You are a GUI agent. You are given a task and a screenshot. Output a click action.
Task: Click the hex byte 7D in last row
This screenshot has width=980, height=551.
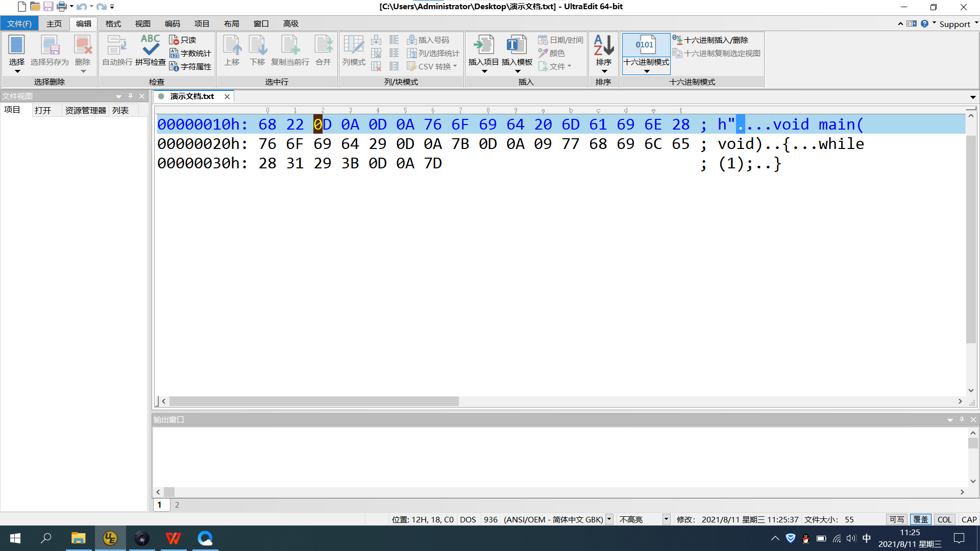(x=433, y=163)
